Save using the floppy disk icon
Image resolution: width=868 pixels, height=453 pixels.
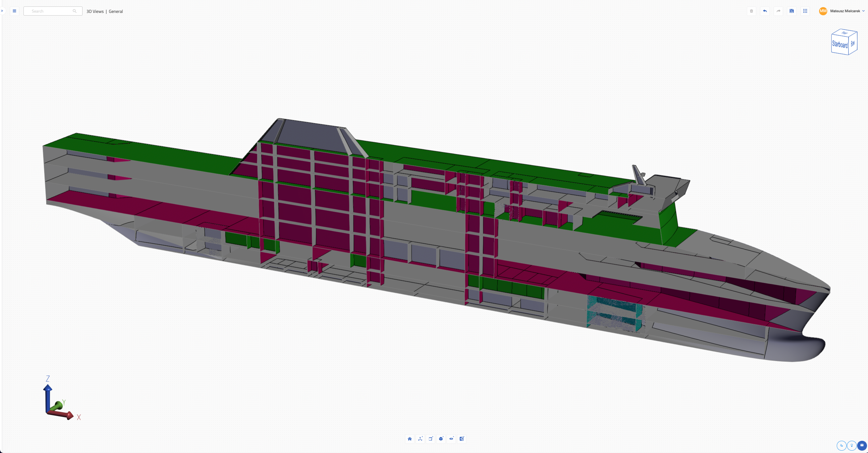[x=792, y=11]
